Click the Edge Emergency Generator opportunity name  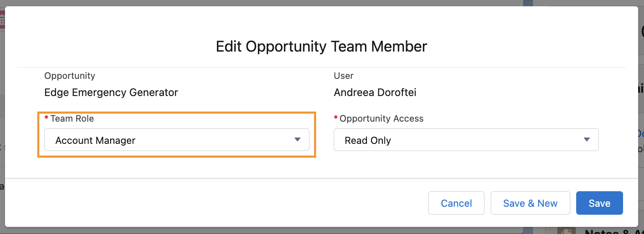coord(111,92)
